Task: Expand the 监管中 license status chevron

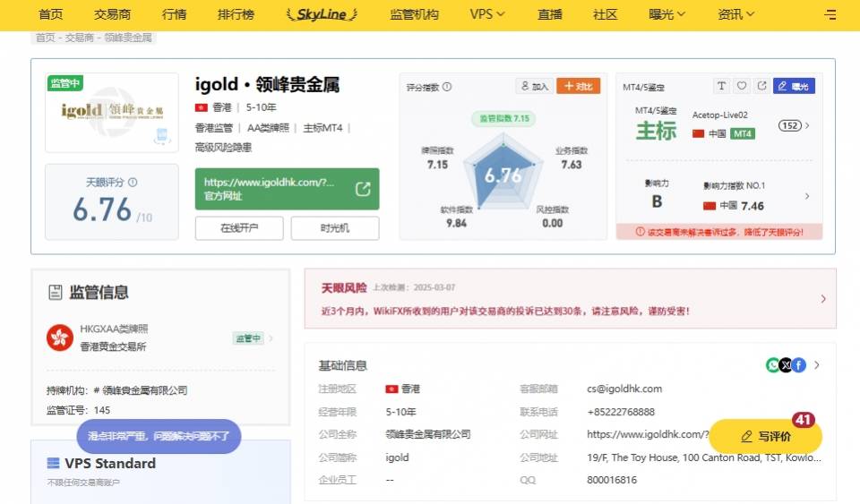Action: [x=271, y=338]
